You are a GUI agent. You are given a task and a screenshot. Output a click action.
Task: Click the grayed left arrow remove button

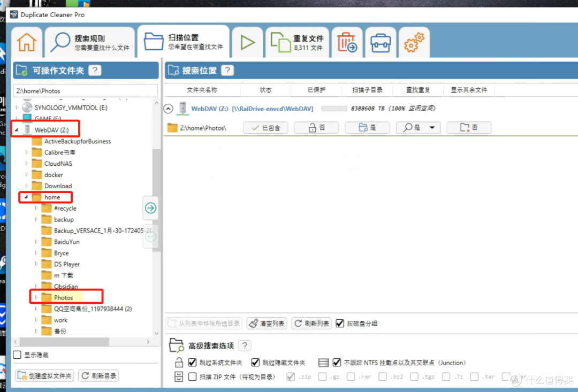click(150, 236)
